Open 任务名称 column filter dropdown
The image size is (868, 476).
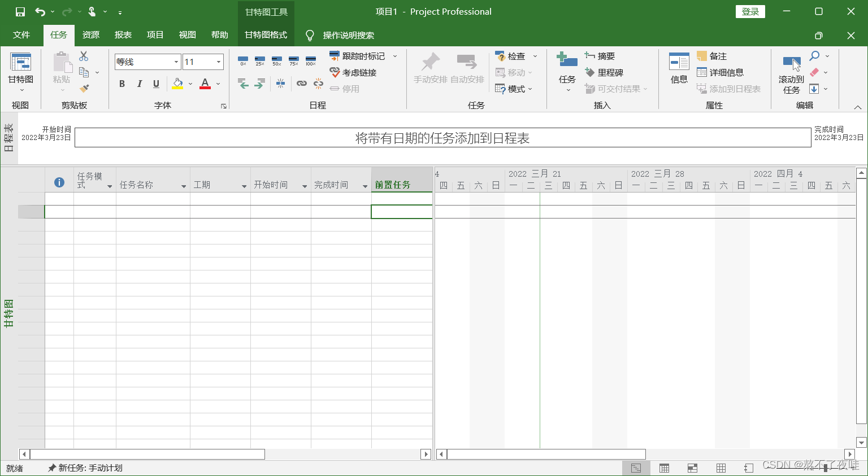(x=184, y=186)
